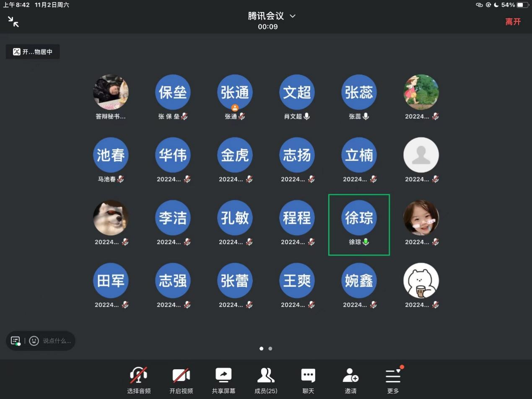Click the 张通 host participant avatar
The image size is (532, 399).
(x=235, y=92)
